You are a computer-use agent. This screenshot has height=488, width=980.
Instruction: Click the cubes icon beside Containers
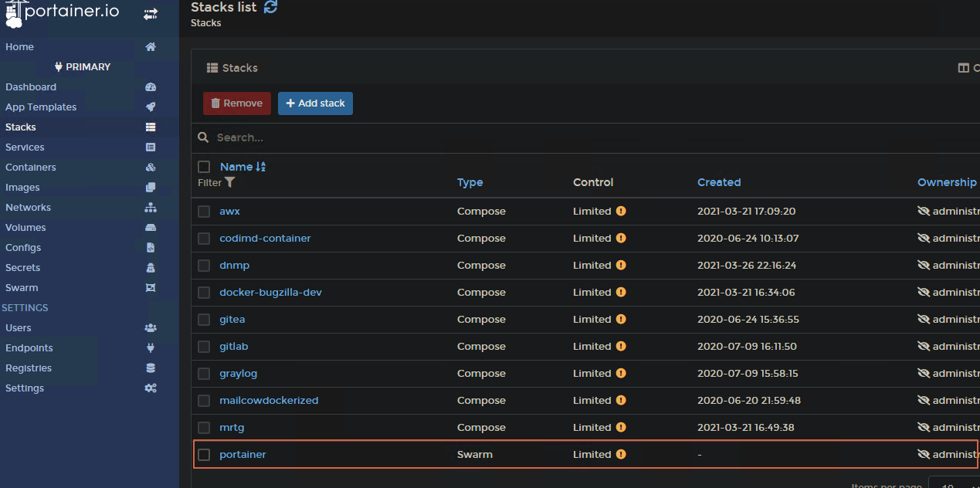tap(151, 168)
